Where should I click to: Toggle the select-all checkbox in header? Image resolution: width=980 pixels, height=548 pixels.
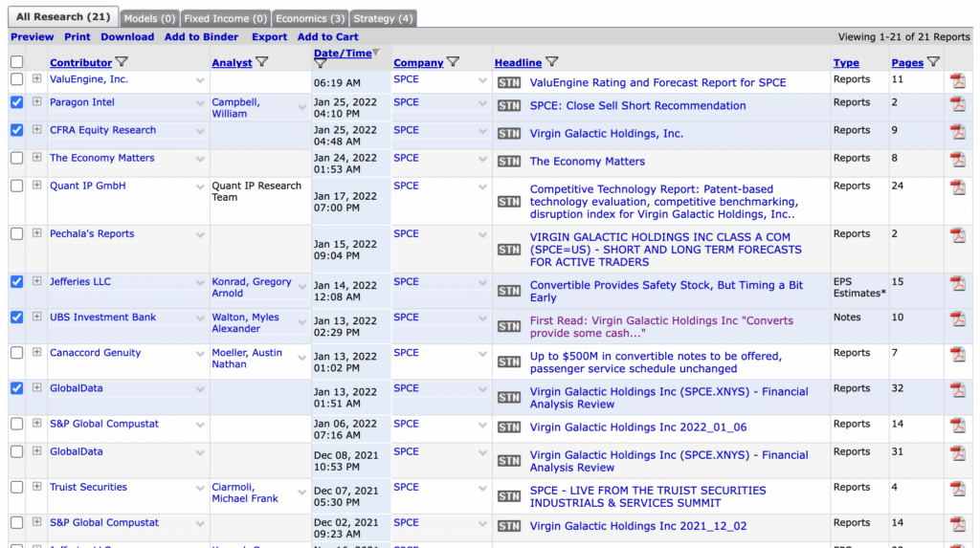(16, 62)
